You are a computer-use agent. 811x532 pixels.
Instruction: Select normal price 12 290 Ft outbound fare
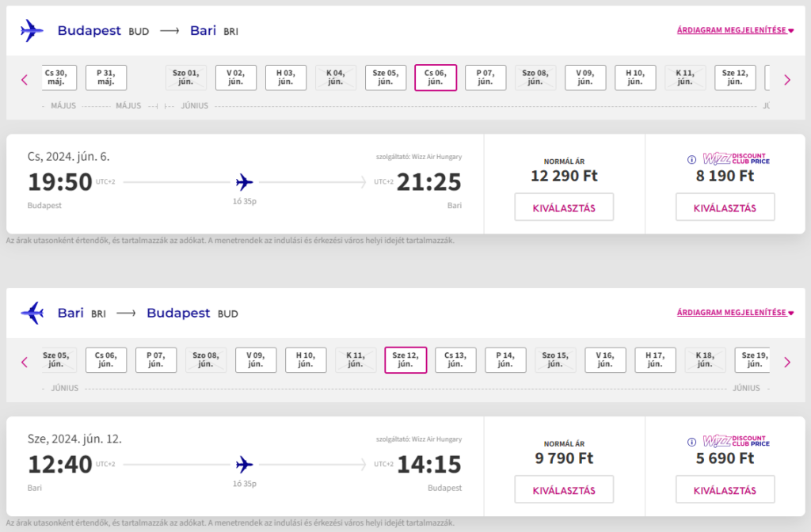(564, 208)
